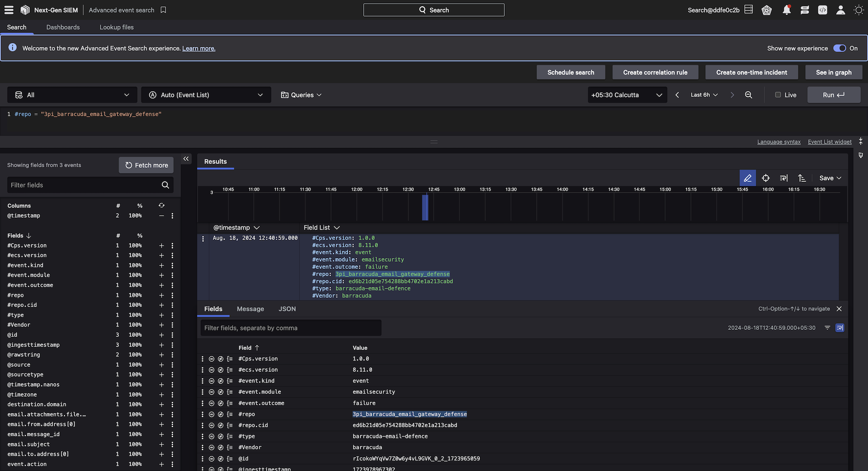Open the JSON tab in event details

(287, 309)
